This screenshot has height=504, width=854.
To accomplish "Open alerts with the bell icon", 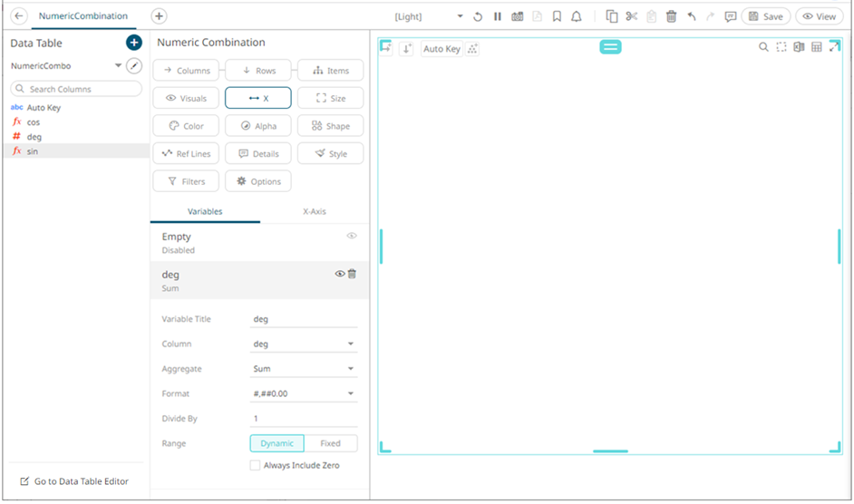I will coord(576,16).
